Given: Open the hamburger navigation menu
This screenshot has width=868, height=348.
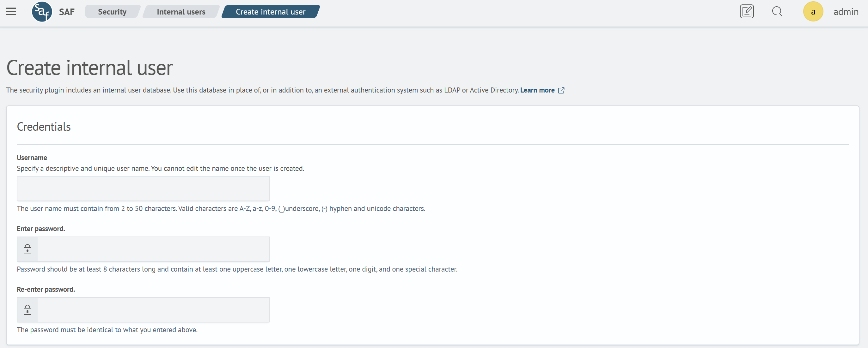Looking at the screenshot, I should (x=11, y=11).
